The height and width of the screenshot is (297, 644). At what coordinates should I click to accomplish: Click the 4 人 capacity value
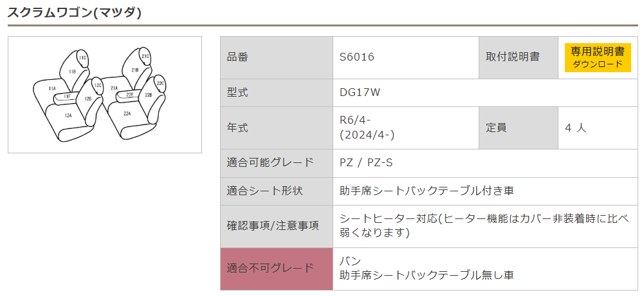pyautogui.click(x=576, y=128)
